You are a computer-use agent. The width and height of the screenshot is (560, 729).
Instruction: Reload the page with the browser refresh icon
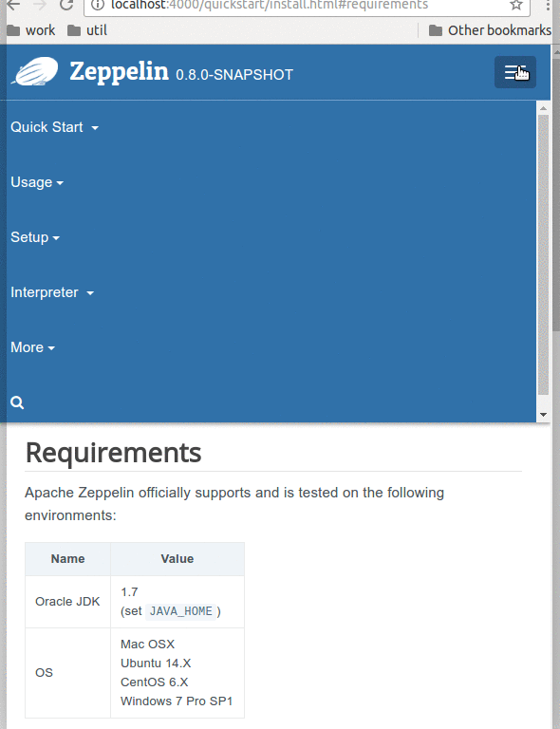(66, 5)
